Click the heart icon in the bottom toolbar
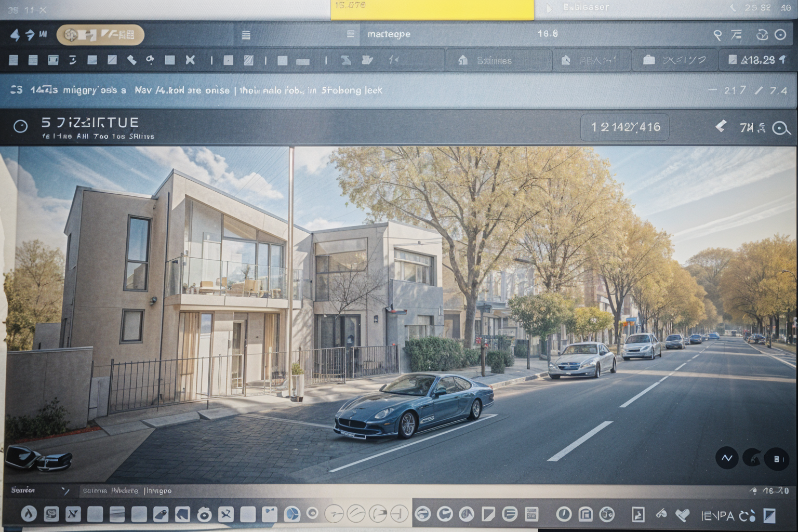Screen dimensions: 798x532 [682, 515]
